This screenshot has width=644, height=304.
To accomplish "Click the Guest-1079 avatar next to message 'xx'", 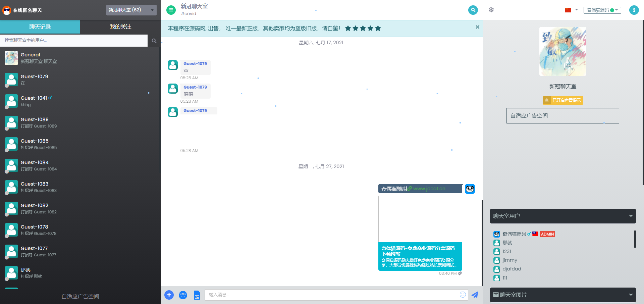I will (x=173, y=65).
